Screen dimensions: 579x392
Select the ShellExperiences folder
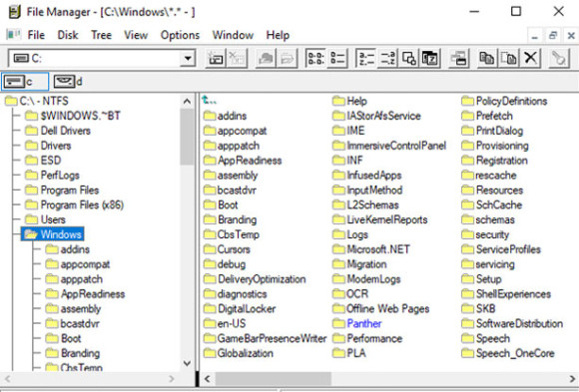pyautogui.click(x=506, y=294)
